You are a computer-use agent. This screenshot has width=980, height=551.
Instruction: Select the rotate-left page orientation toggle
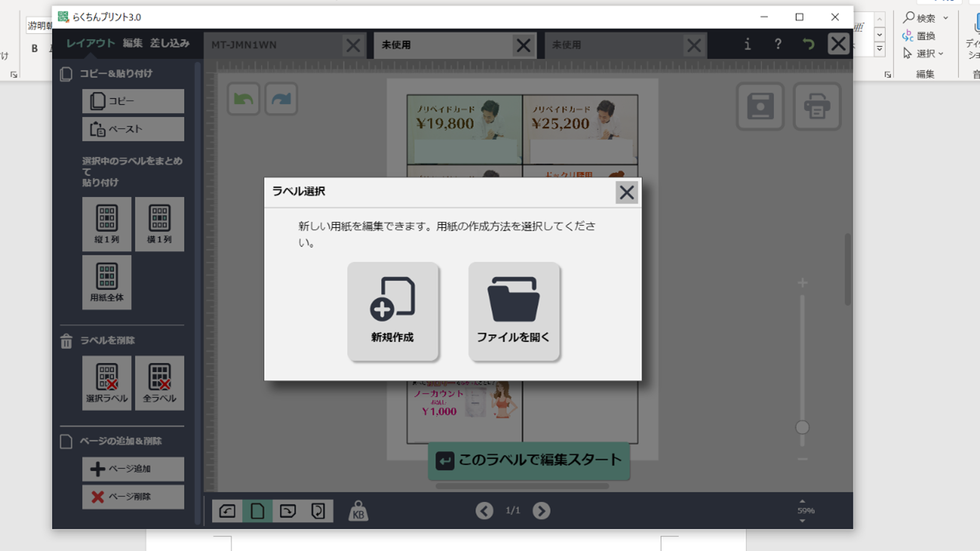point(227,511)
